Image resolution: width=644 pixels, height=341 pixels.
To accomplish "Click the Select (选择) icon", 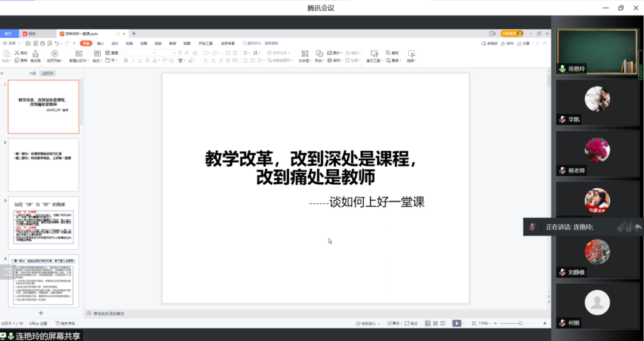I will [411, 54].
